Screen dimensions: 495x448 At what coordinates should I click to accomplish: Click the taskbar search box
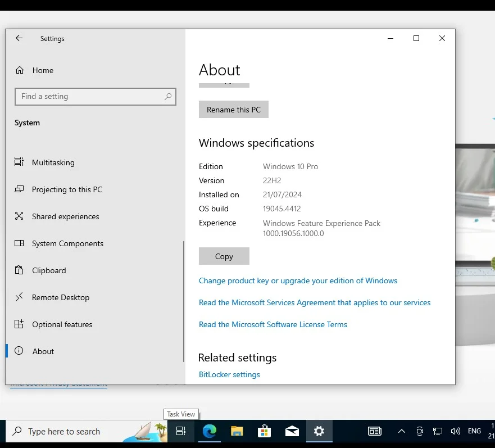87,431
